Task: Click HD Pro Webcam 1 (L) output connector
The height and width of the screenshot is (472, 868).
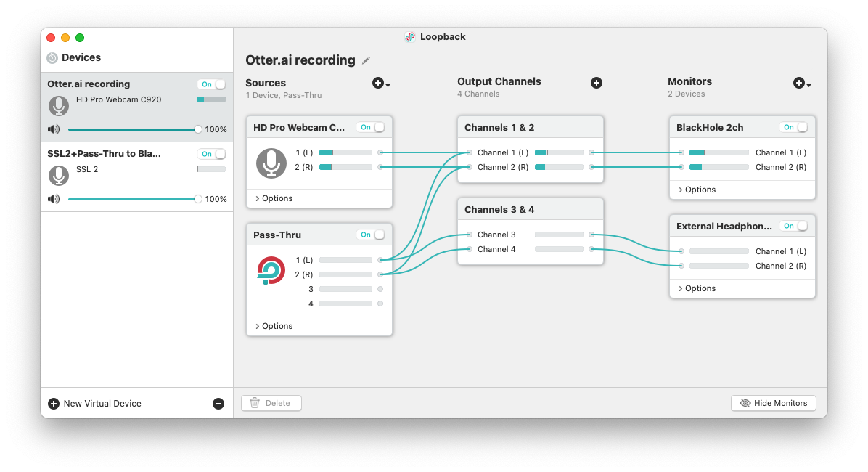Action: tap(380, 152)
